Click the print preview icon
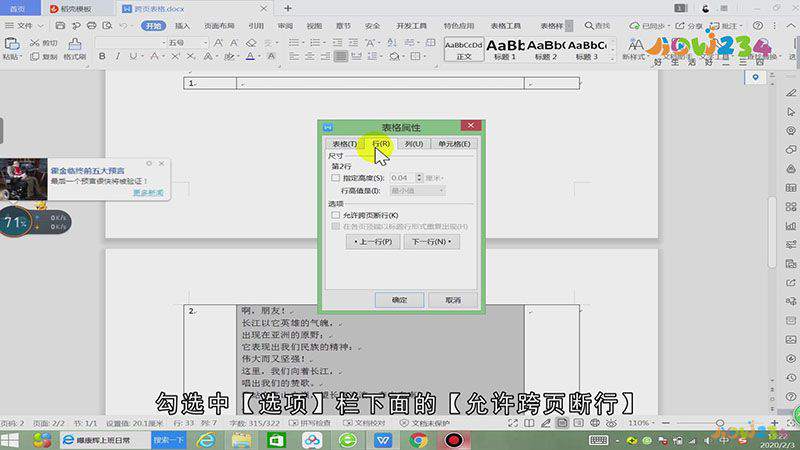 (107, 25)
